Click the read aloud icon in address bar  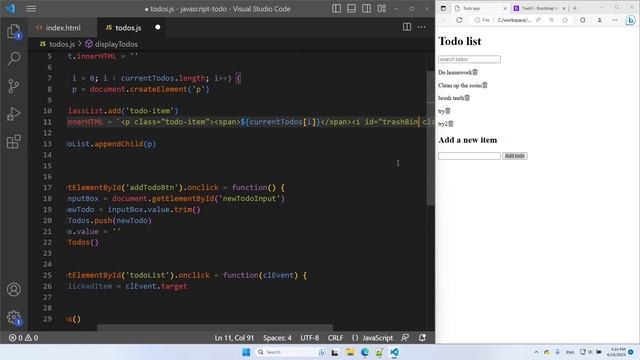coord(539,20)
